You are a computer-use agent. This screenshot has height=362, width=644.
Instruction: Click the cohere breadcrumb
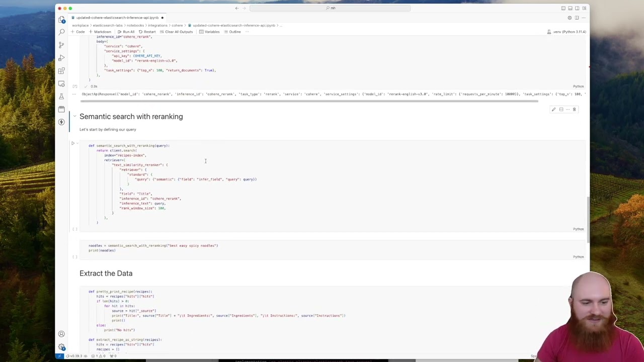[x=177, y=25]
